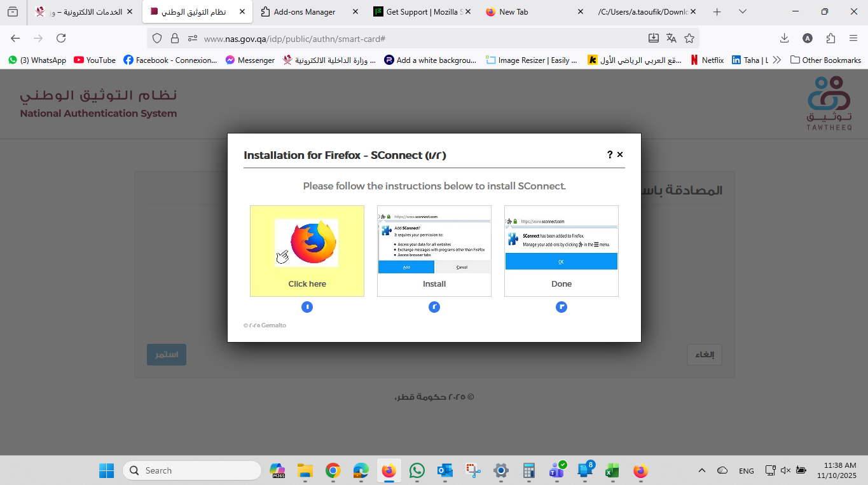Switch to the الخدمات الالكترونية tab
Image resolution: width=868 pixels, height=485 pixels.
click(x=84, y=11)
